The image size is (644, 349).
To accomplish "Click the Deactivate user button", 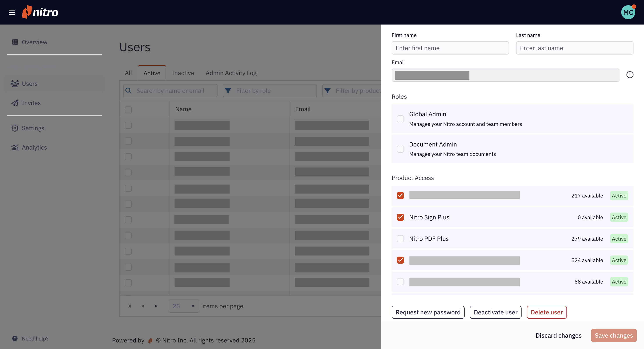I will click(x=495, y=312).
